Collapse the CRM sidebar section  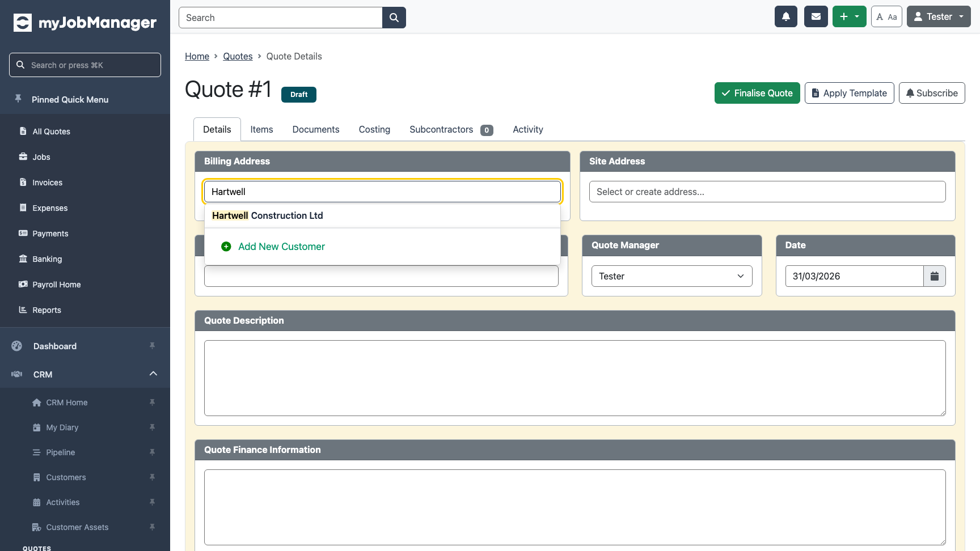153,374
